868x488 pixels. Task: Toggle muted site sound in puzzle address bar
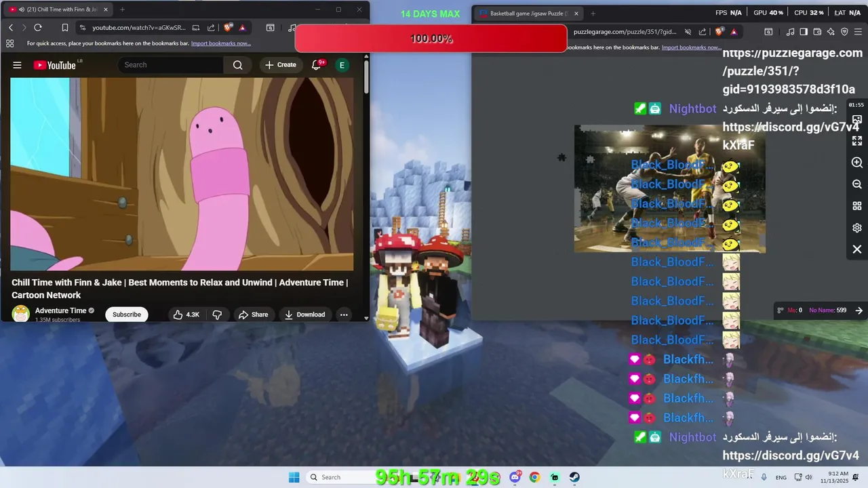(x=688, y=32)
